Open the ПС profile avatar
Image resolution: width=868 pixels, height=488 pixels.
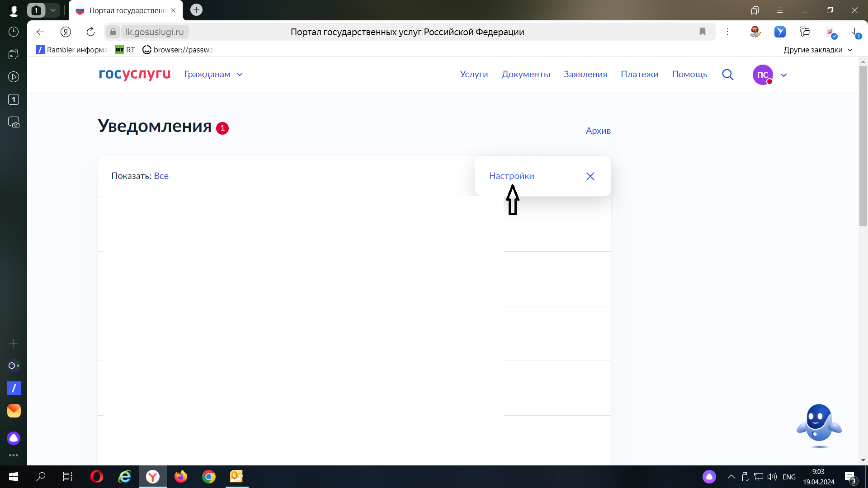762,75
